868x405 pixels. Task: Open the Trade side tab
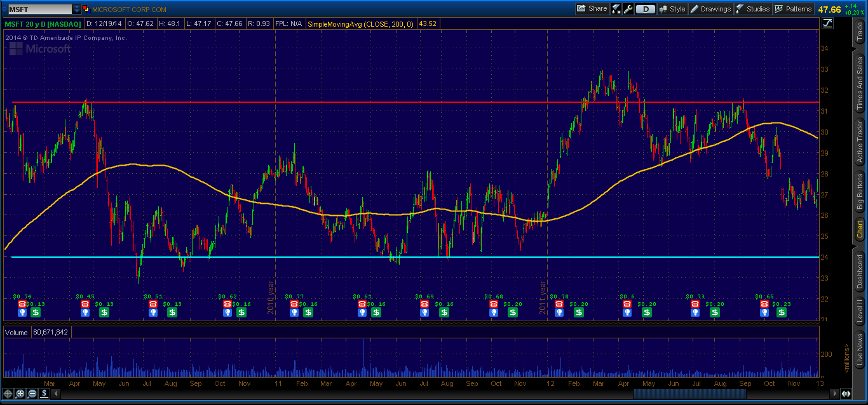[x=860, y=32]
